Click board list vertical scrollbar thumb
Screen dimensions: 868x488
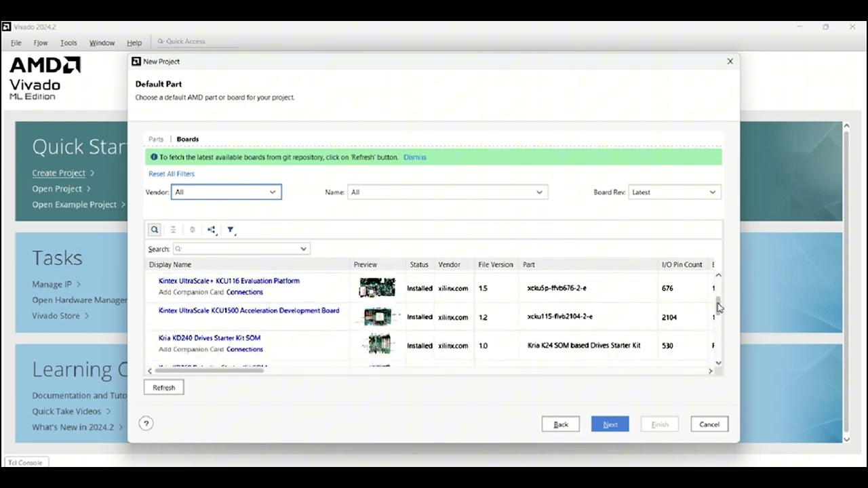point(718,306)
